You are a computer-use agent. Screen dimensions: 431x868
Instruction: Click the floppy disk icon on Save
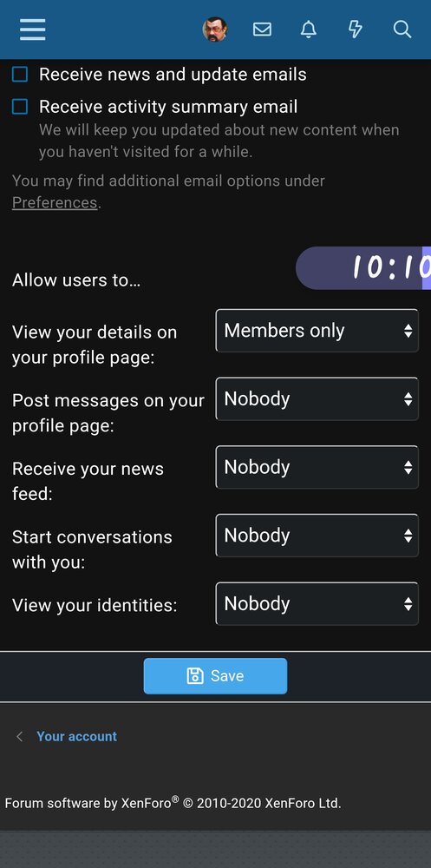pyautogui.click(x=195, y=676)
